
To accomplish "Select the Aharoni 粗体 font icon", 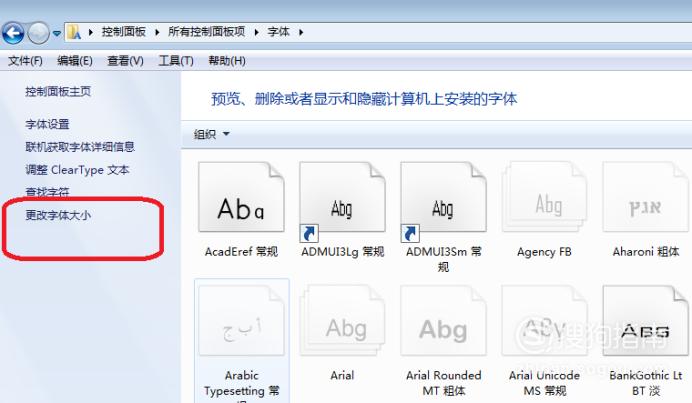I will (645, 197).
